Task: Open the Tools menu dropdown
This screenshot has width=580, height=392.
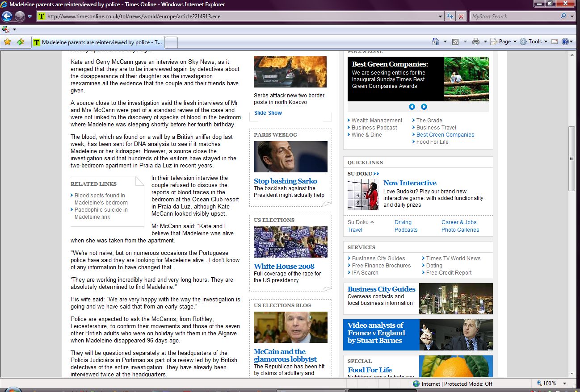Action: pos(534,42)
